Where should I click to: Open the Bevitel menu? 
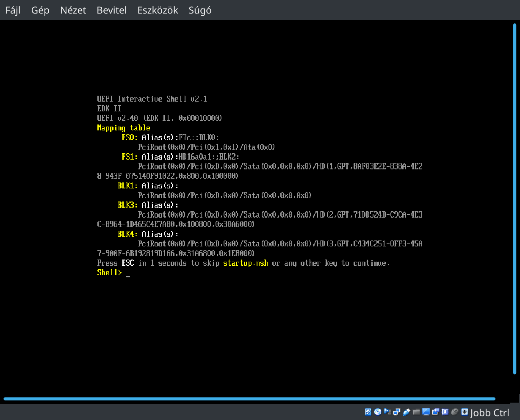[x=112, y=10]
